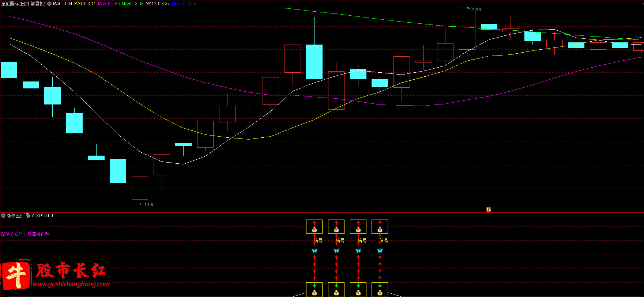Click the 皇庭国际(日线 前复权) chart title
Viewport: 644px width, 297px height.
point(23,4)
